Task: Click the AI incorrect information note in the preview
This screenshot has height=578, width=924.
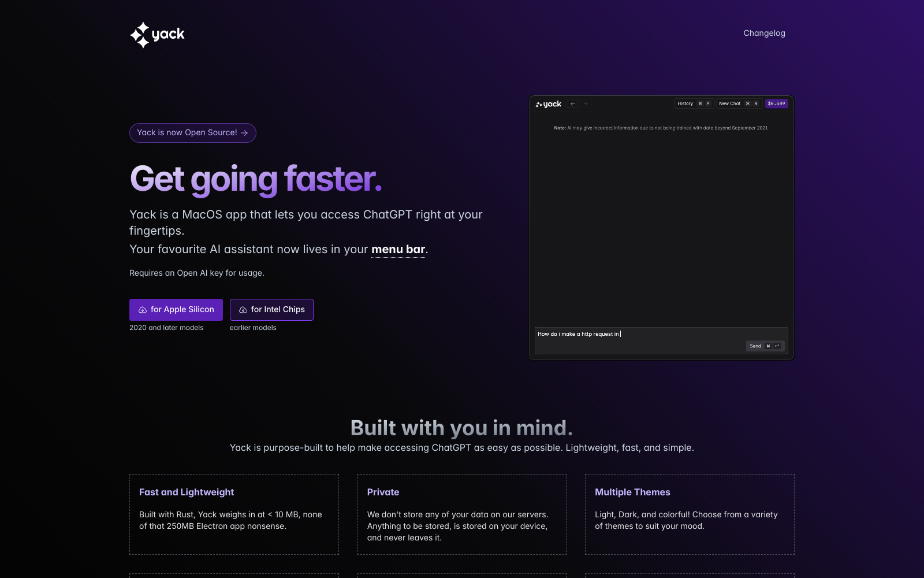Action: 661,128
